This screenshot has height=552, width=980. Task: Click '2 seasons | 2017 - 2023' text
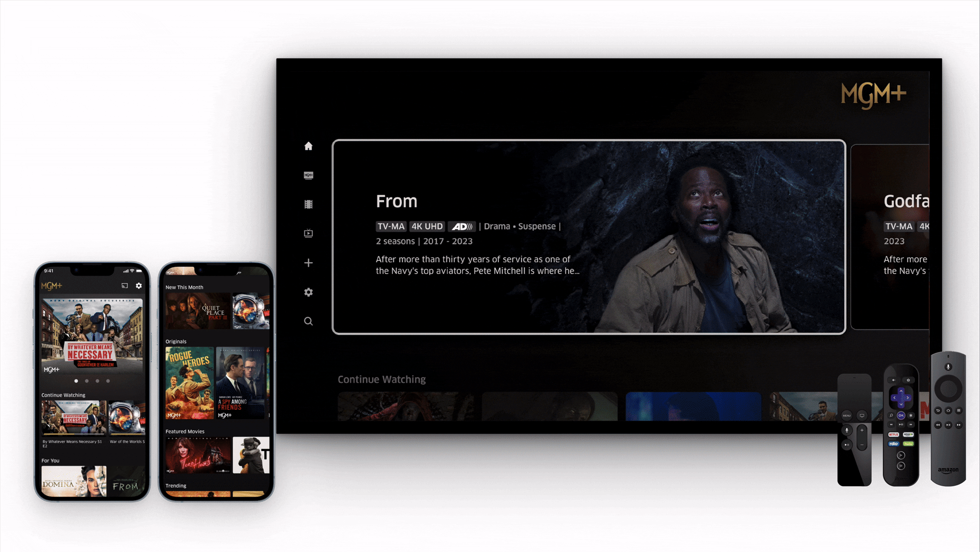click(424, 241)
